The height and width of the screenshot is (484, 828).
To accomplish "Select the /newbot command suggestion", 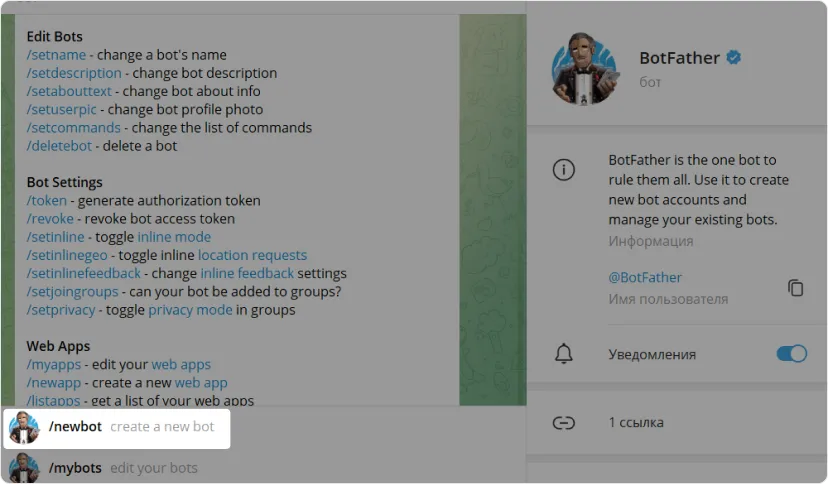I will point(131,427).
